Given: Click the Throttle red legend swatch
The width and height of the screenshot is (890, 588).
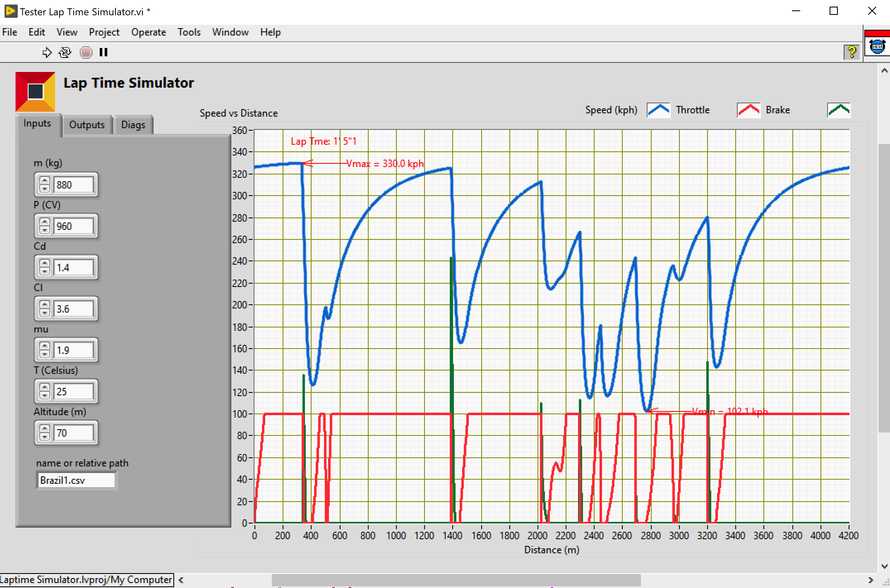Looking at the screenshot, I should click(x=748, y=110).
